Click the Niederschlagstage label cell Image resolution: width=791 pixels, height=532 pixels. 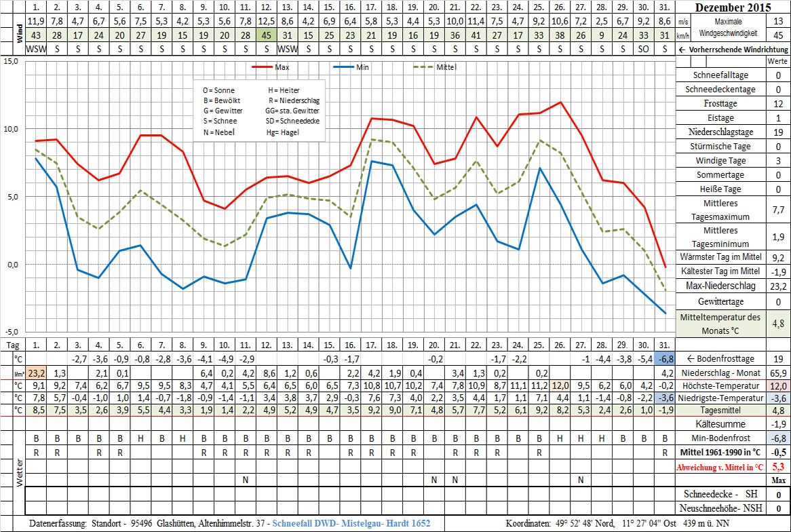tap(720, 132)
